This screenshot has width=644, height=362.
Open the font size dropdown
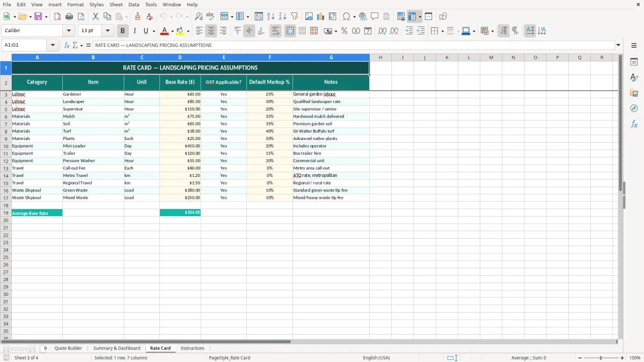[107, 31]
